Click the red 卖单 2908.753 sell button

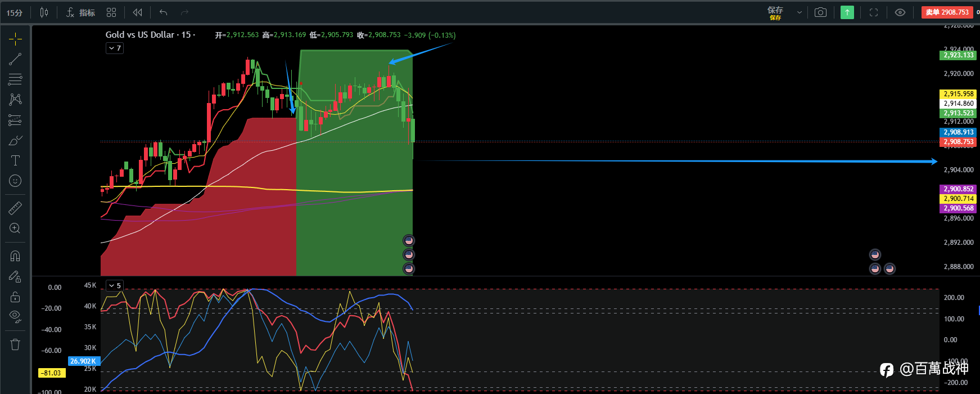point(947,12)
